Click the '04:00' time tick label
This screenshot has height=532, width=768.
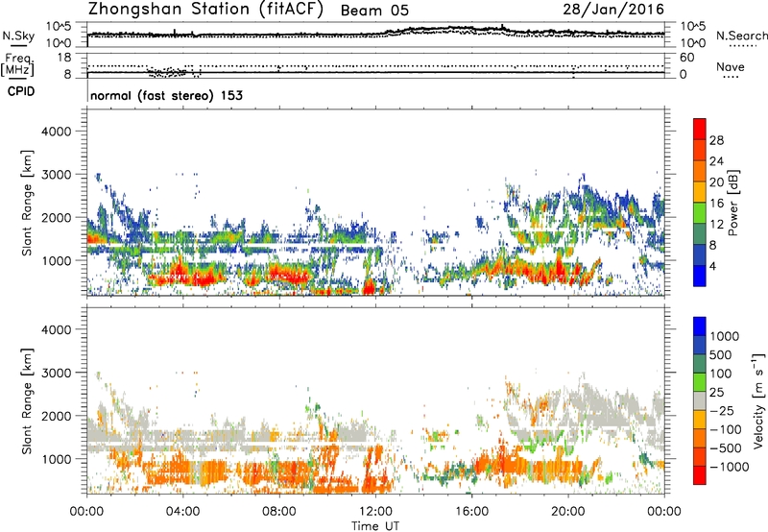click(182, 512)
